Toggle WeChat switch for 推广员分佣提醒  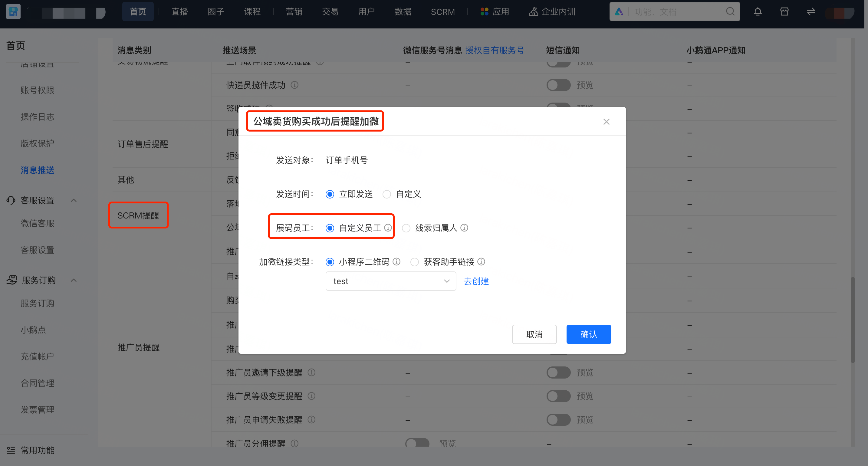(417, 442)
